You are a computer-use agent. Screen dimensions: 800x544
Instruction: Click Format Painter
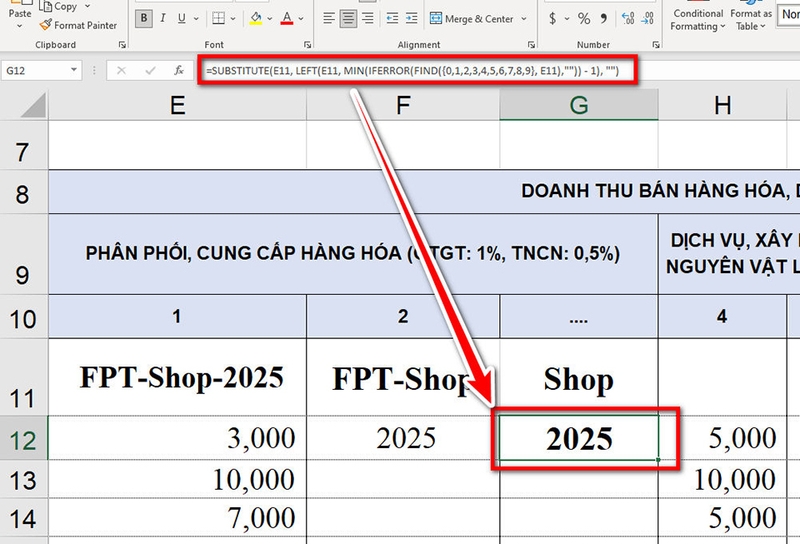coord(79,25)
